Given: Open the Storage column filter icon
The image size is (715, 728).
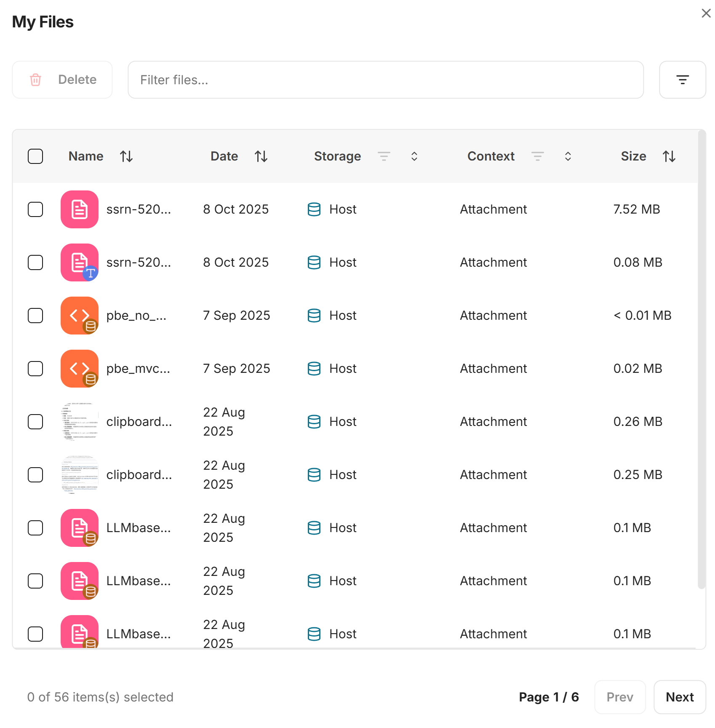Looking at the screenshot, I should pos(384,156).
